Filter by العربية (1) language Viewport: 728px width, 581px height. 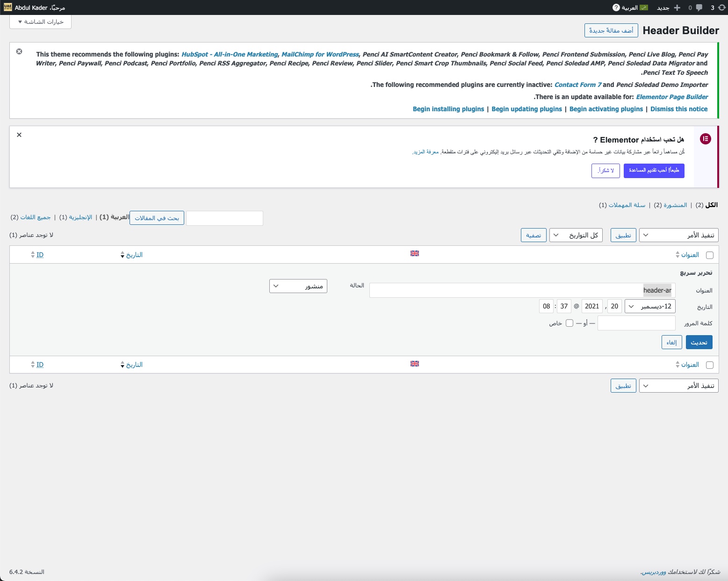[115, 217]
